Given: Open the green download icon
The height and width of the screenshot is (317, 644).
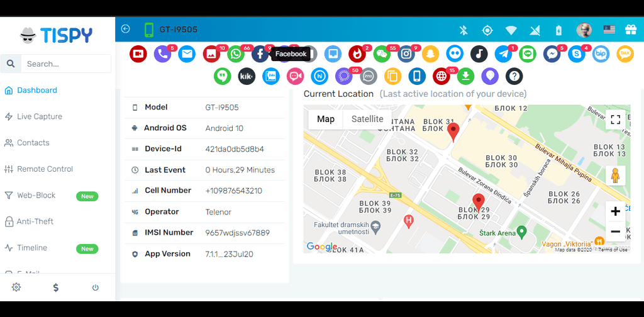Looking at the screenshot, I should click(466, 76).
